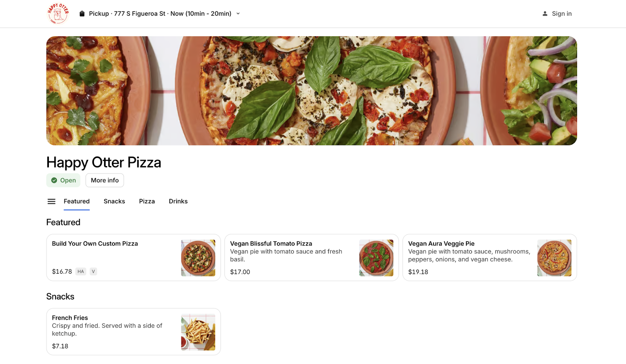Click the user profile icon
The width and height of the screenshot is (626, 364).
click(x=545, y=14)
